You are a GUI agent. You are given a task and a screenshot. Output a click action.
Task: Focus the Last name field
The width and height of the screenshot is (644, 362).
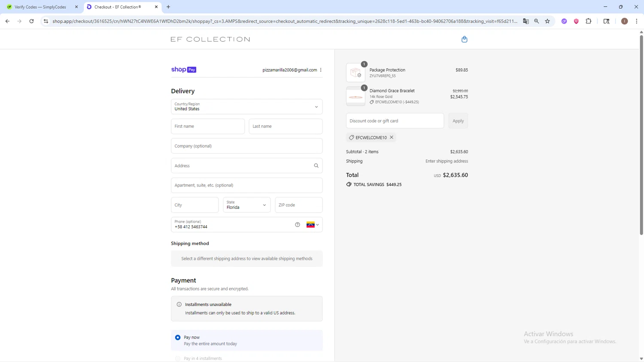[286, 127]
